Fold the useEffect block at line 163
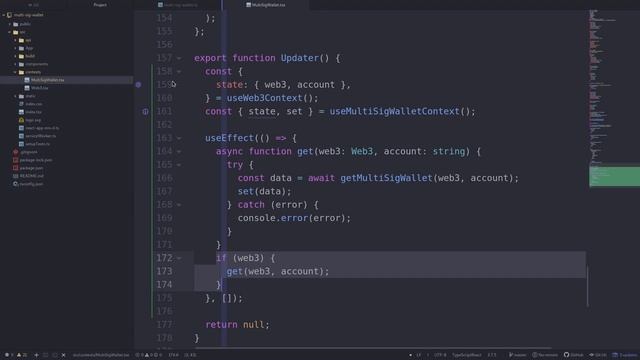 pos(179,138)
